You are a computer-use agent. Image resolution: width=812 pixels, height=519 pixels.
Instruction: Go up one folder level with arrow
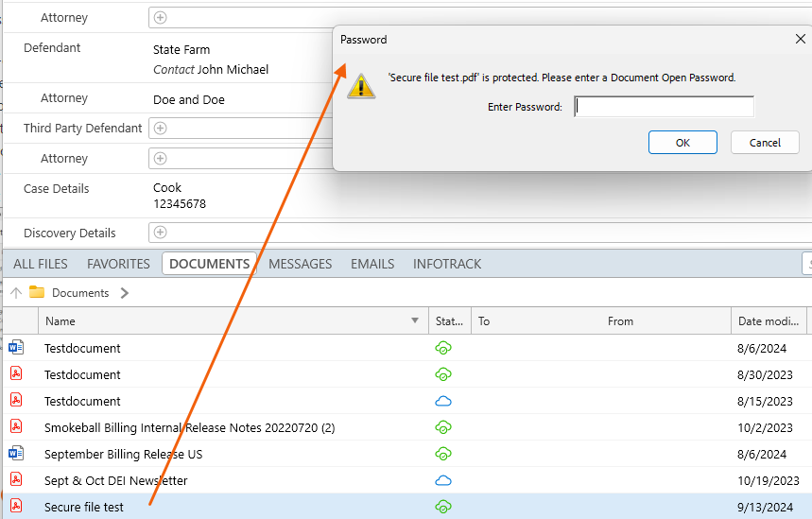pyautogui.click(x=16, y=293)
